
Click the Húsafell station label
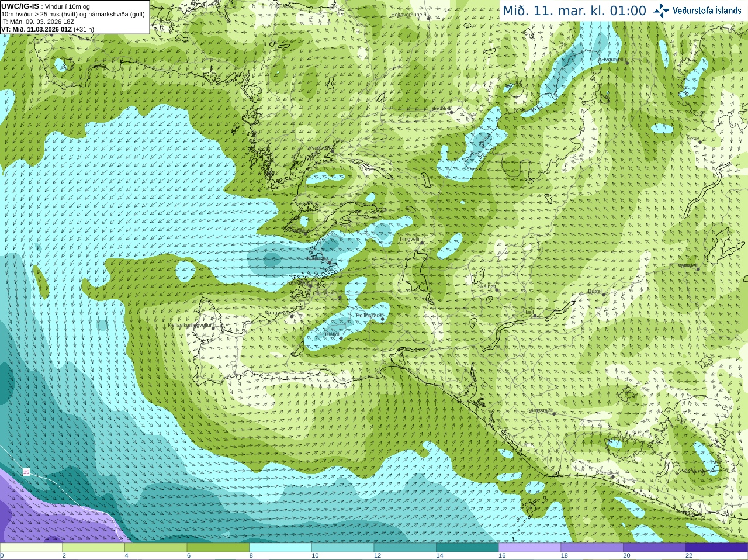pos(441,109)
